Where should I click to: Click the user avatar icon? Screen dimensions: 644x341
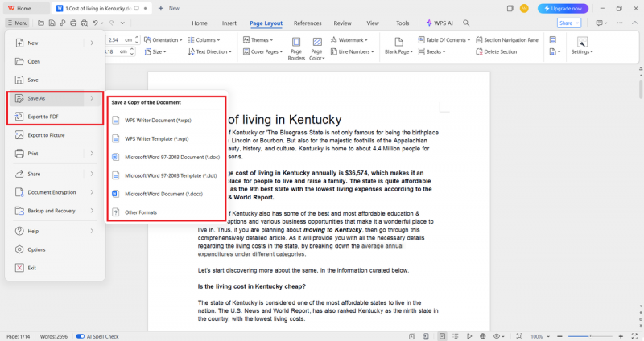(x=524, y=8)
